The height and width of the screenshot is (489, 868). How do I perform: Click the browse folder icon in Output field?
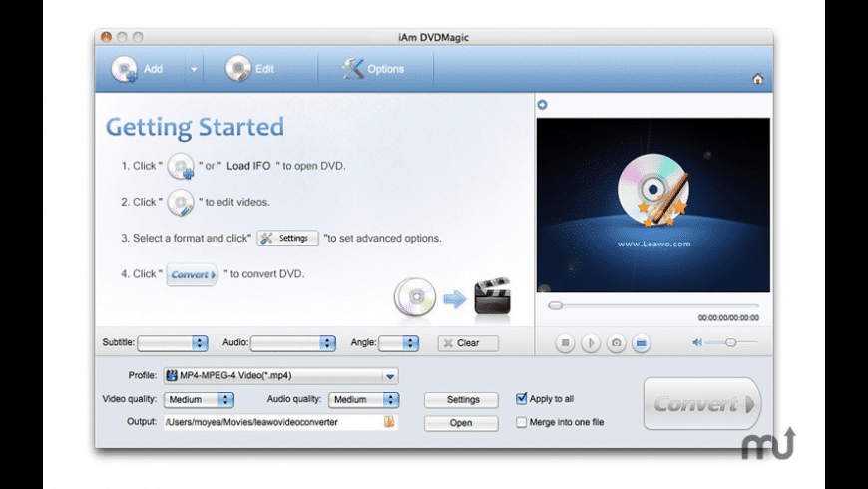[389, 422]
